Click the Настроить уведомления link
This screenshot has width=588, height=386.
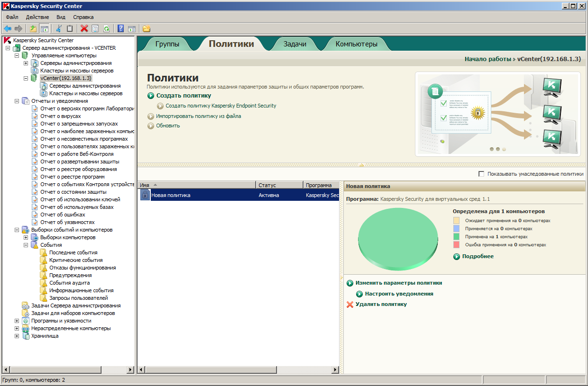(399, 294)
